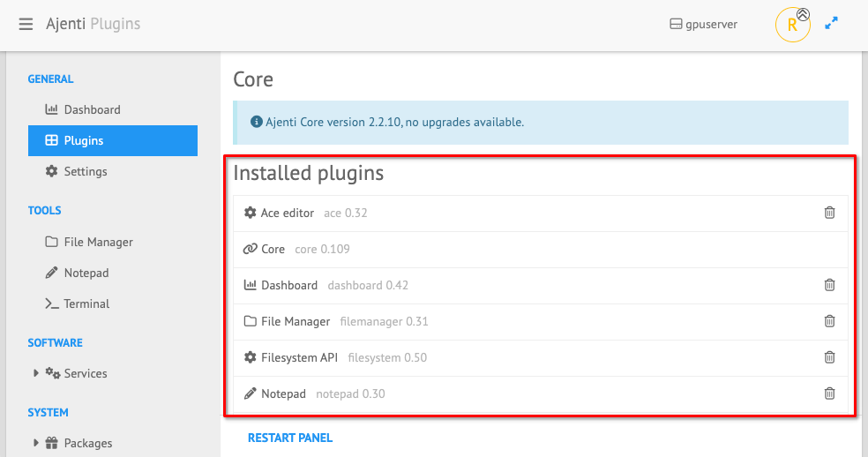Screen dimensions: 868x457
Task: Click the Dashboard plugin chart icon
Action: tap(251, 285)
